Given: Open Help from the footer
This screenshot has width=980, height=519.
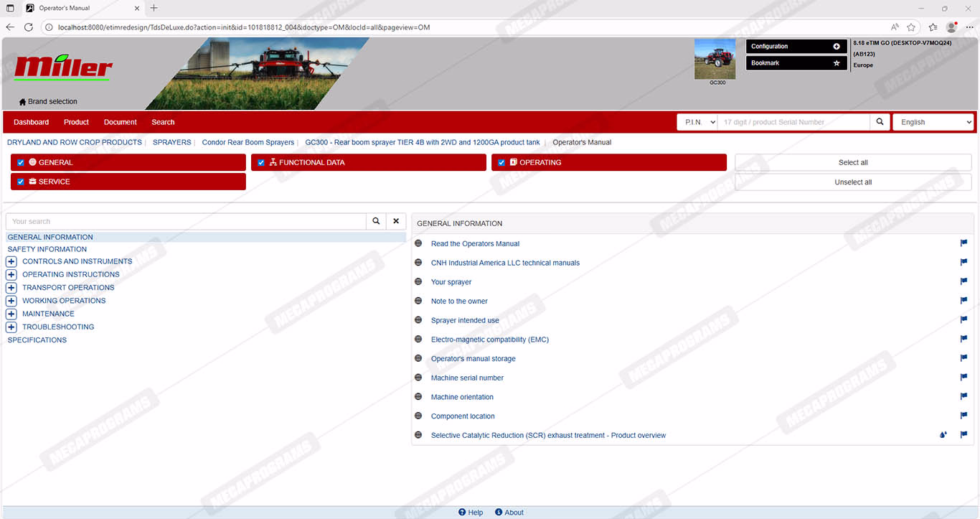Looking at the screenshot, I should coord(471,513).
